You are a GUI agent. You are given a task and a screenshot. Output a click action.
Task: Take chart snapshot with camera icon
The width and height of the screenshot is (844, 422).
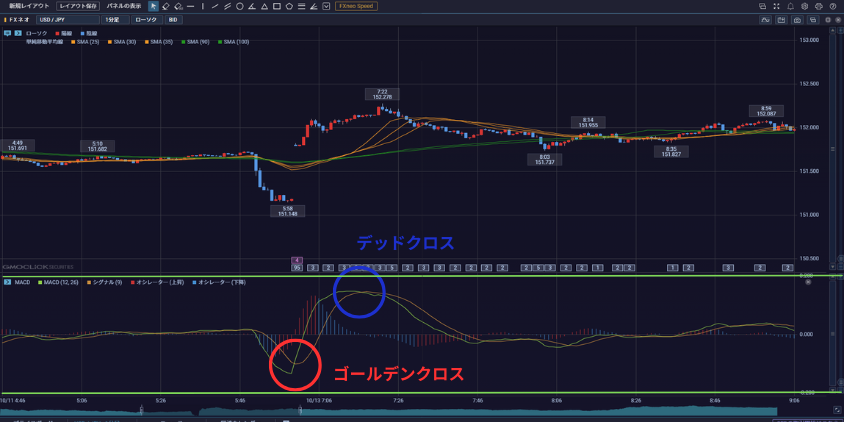799,19
